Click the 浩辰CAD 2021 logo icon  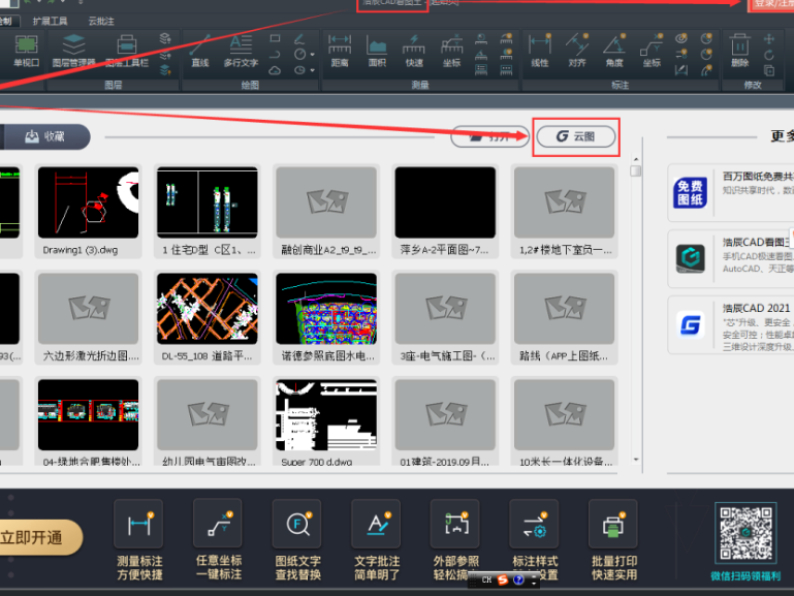click(x=690, y=325)
